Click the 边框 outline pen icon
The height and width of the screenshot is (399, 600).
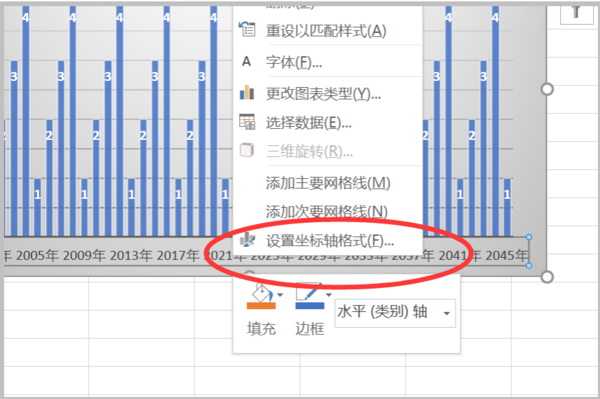click(x=310, y=295)
